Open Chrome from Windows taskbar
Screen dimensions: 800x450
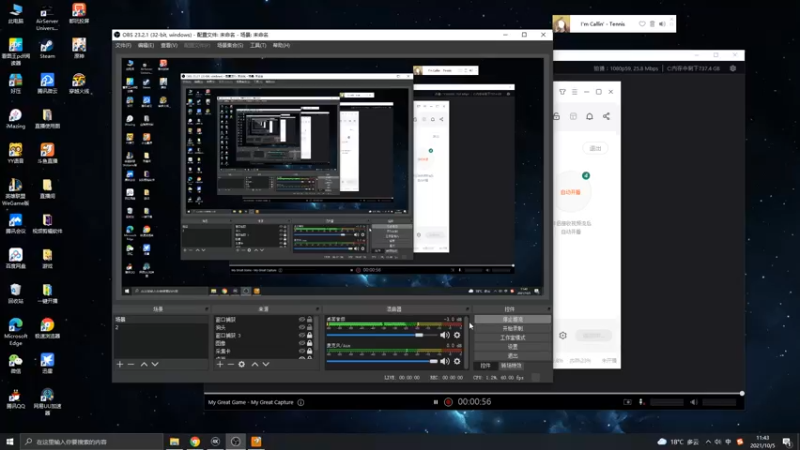click(x=195, y=442)
